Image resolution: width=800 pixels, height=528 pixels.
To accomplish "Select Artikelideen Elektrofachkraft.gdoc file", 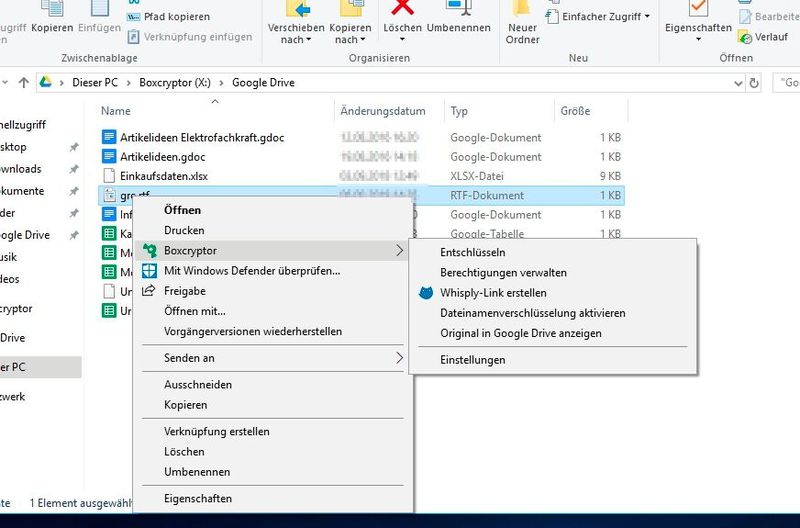I will [x=202, y=137].
